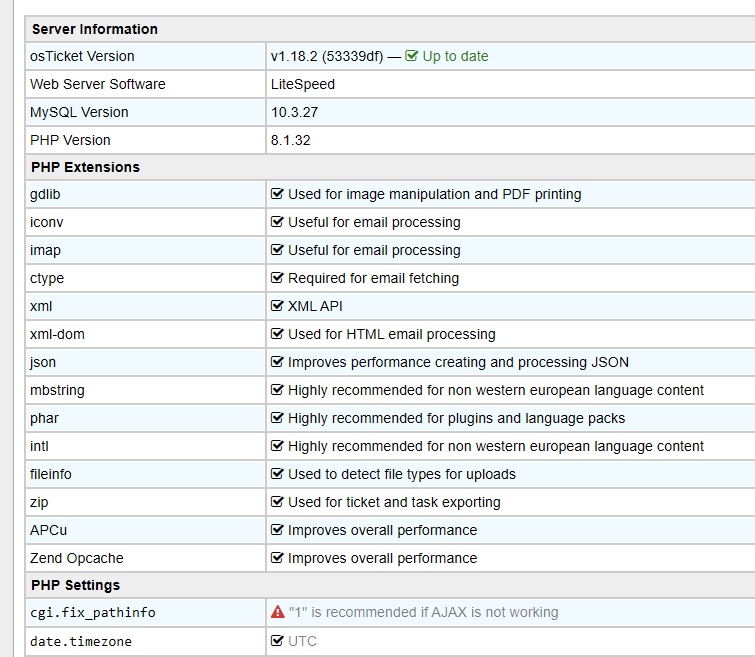The height and width of the screenshot is (657, 755).
Task: Click the check mark in the zip row
Action: pyautogui.click(x=278, y=502)
